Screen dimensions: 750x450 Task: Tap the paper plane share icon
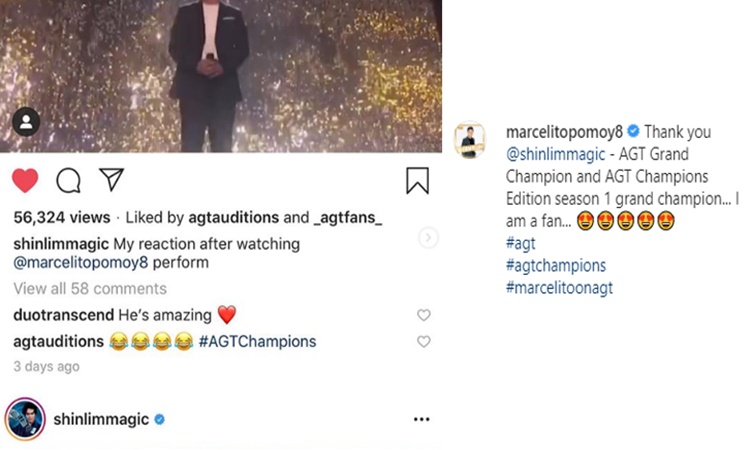point(111,180)
